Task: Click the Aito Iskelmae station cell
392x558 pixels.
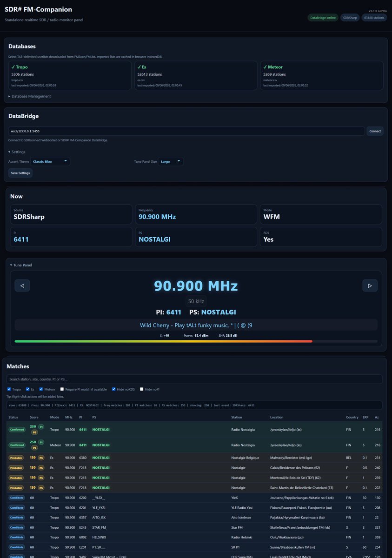Action: click(x=241, y=518)
